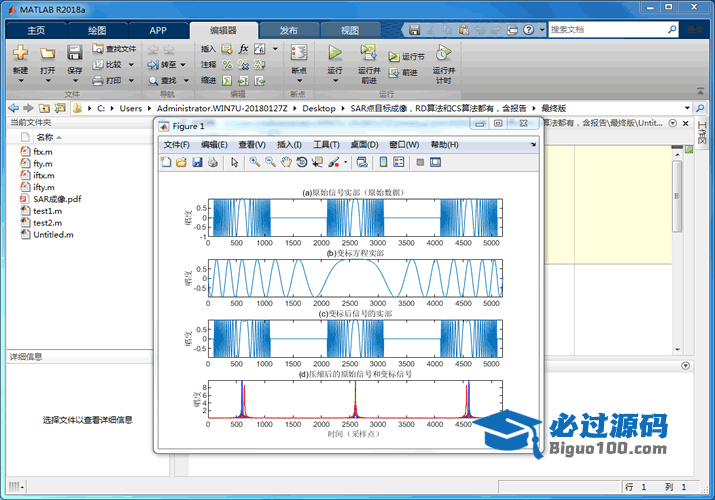715x500 pixels.
Task: Open the address bar path dropdown arrow
Action: click(x=687, y=108)
